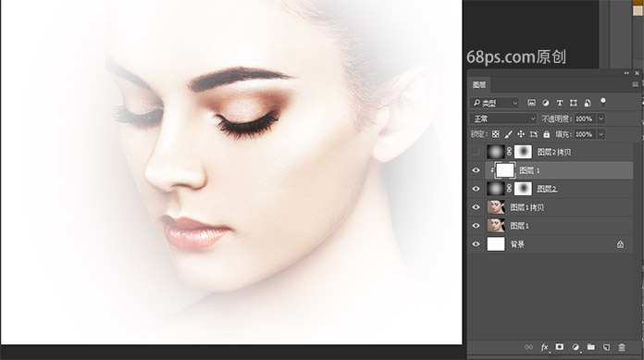
Task: Filter for shape layers icon
Action: point(574,103)
